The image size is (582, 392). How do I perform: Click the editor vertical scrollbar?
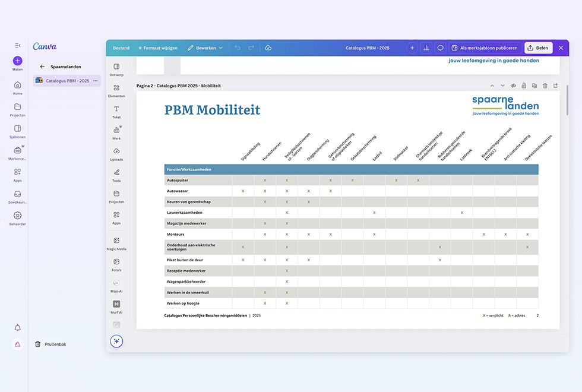pyautogui.click(x=567, y=100)
